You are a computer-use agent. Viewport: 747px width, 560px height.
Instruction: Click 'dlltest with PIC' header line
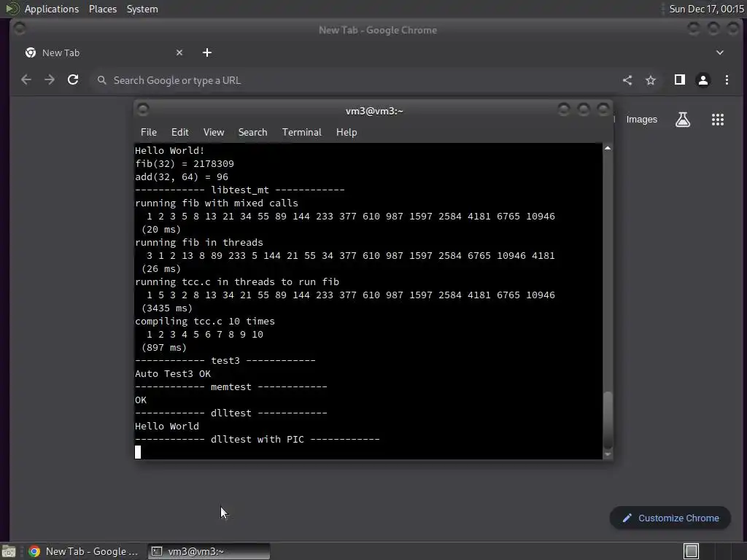tap(258, 440)
